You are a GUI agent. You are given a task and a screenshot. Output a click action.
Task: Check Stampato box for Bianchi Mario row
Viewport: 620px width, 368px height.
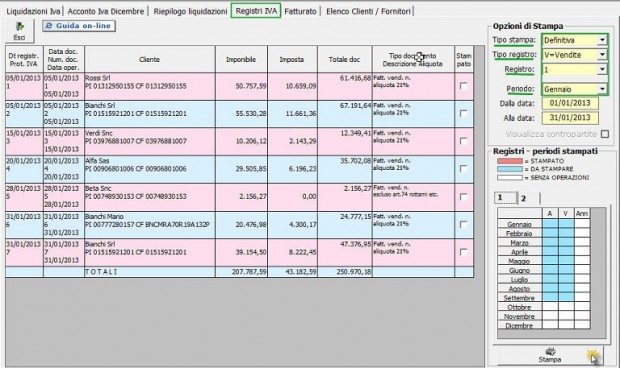click(x=463, y=224)
